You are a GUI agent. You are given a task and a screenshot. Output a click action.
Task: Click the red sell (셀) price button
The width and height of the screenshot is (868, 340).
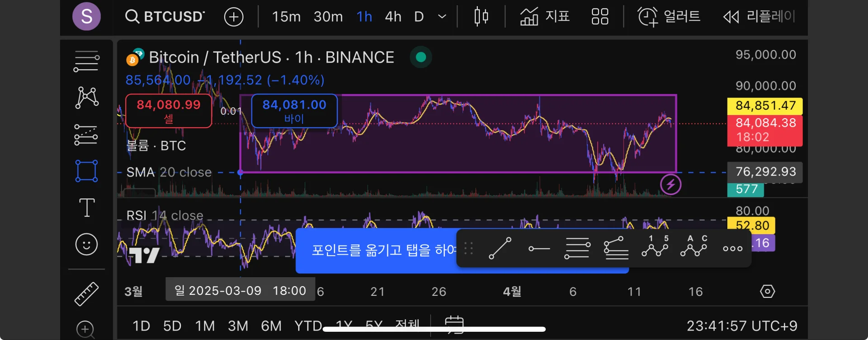(x=169, y=111)
